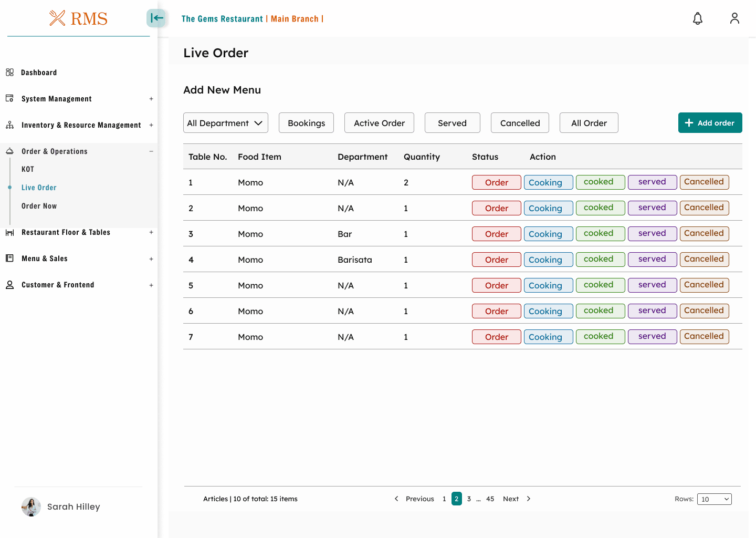The image size is (756, 538).
Task: Click the Restaurant Floor & Tables icon
Action: pyautogui.click(x=9, y=232)
